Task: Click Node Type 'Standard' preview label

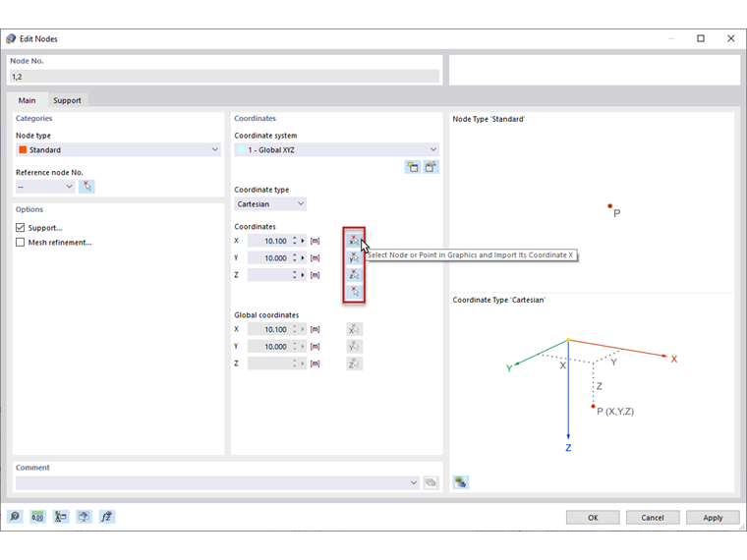Action: coord(488,119)
